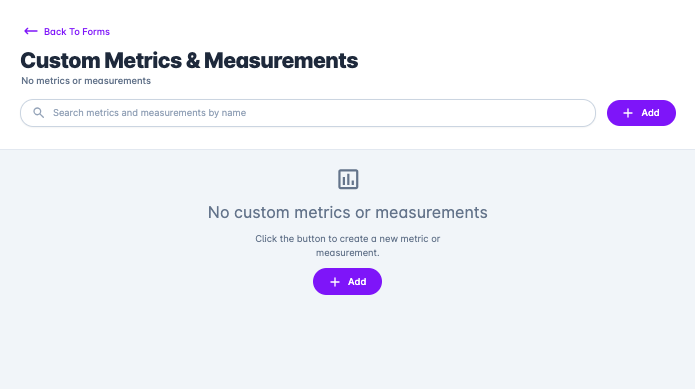Go back via Back To Forms link
Viewport: 695px width, 389px height.
pos(67,31)
